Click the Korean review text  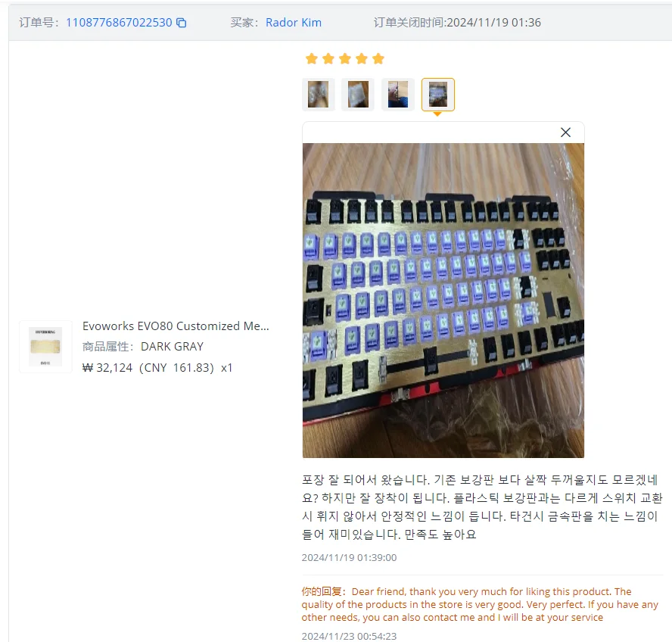pos(482,507)
